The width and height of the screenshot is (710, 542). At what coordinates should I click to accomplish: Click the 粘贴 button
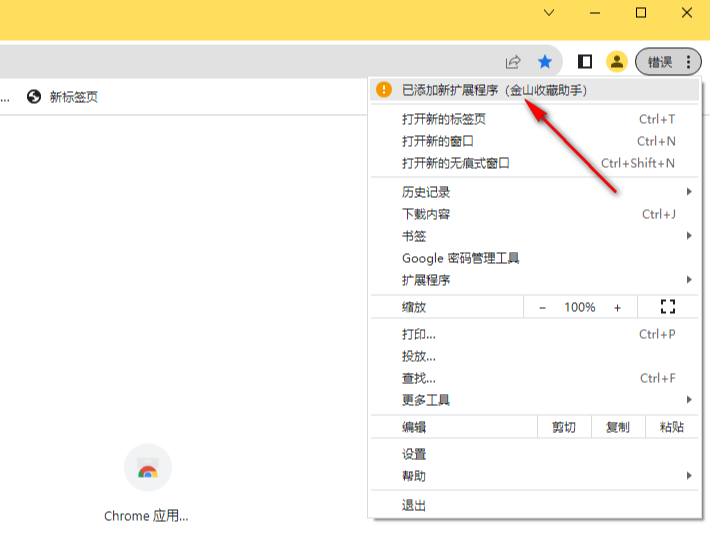point(672,427)
